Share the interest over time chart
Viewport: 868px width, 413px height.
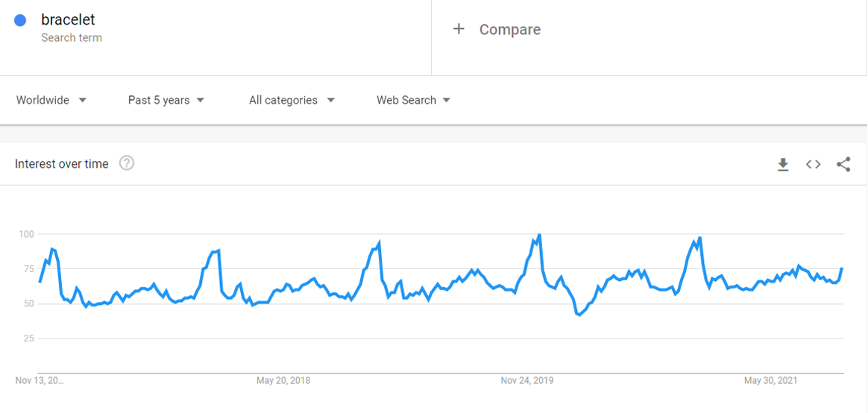pos(843,165)
